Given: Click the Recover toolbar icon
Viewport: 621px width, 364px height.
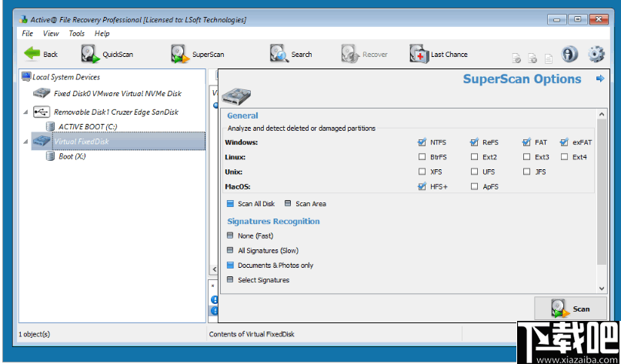Looking at the screenshot, I should (x=350, y=54).
